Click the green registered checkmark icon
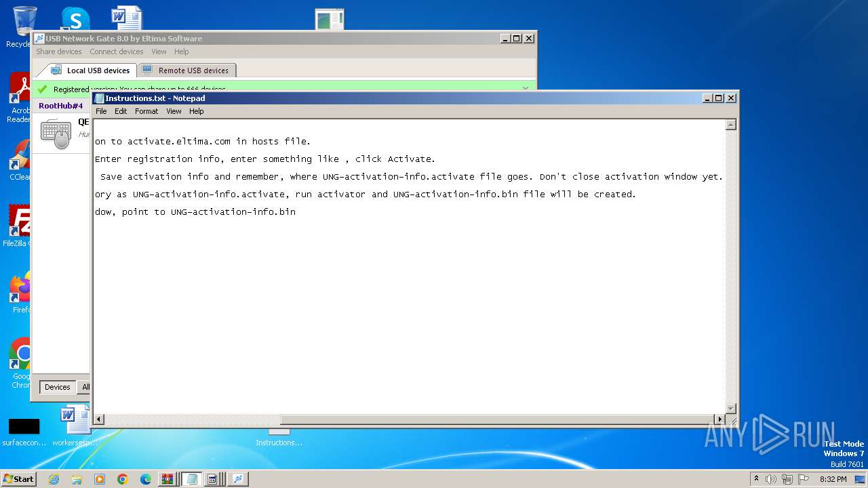This screenshot has height=488, width=868. [42, 89]
